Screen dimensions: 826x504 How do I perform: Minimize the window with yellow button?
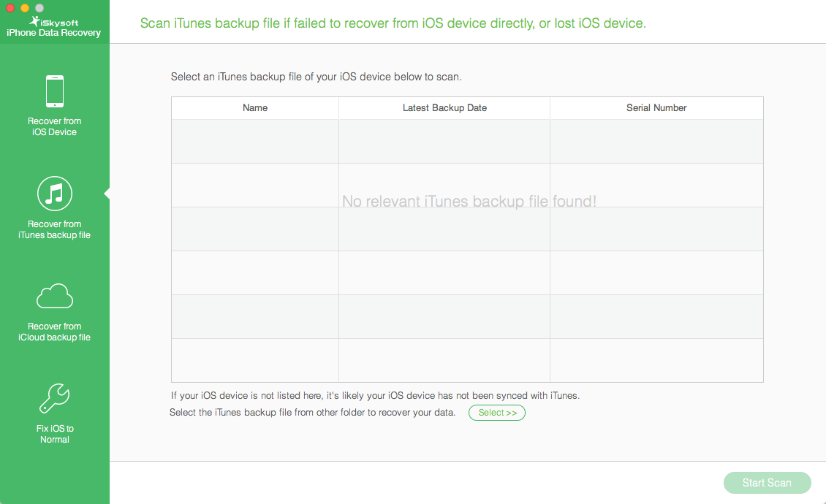click(25, 8)
